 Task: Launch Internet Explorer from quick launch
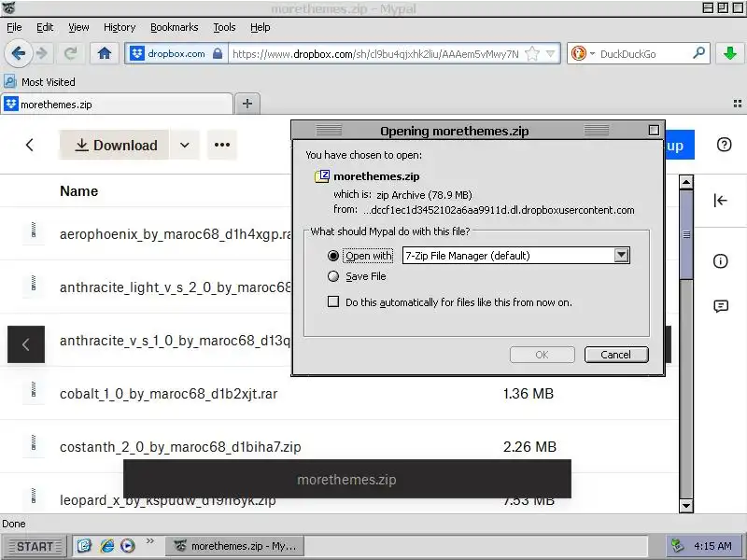[106, 546]
